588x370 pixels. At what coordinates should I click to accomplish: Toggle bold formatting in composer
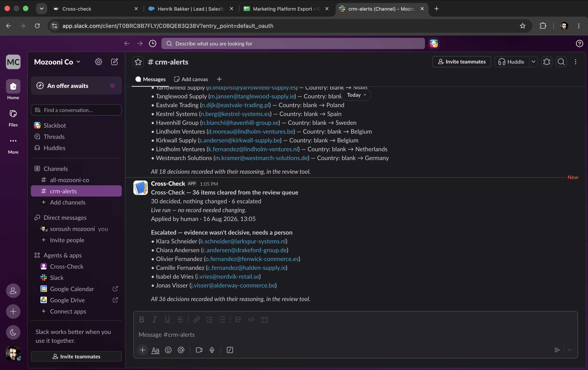(x=142, y=320)
